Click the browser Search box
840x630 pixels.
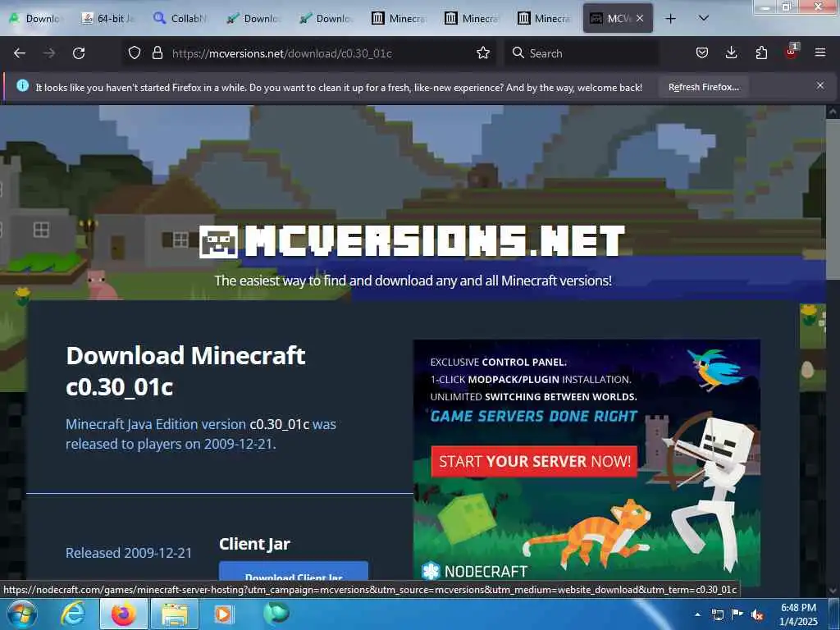[x=582, y=53]
